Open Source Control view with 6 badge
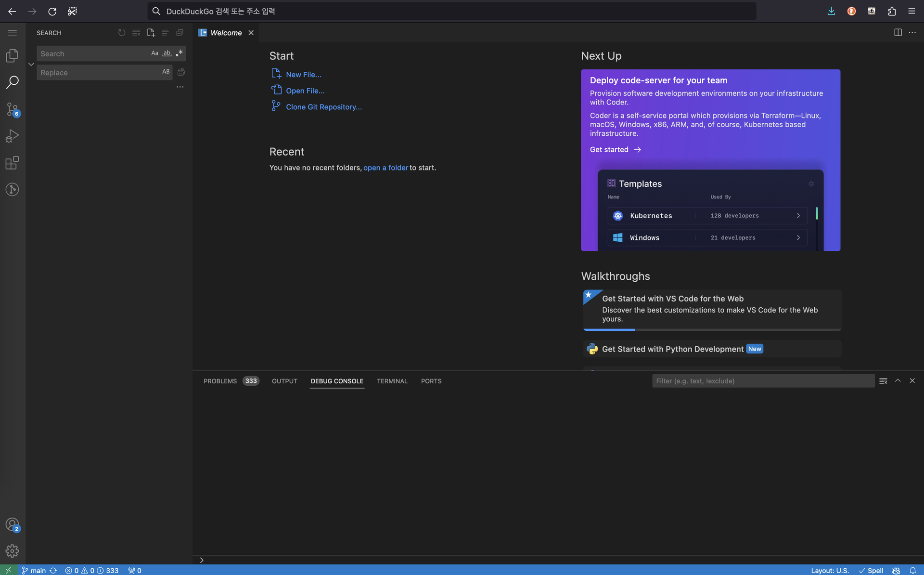The image size is (924, 575). [x=12, y=109]
